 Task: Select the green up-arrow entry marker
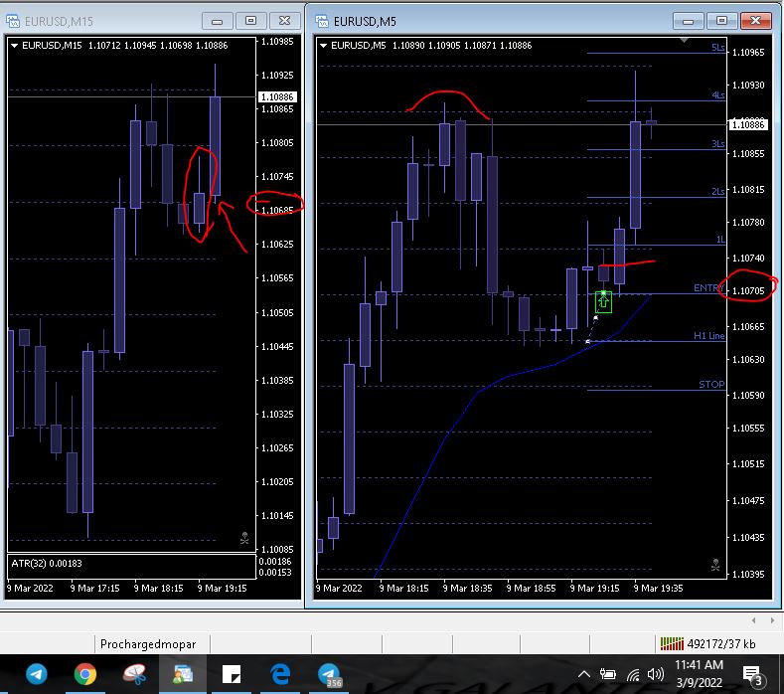(x=603, y=301)
